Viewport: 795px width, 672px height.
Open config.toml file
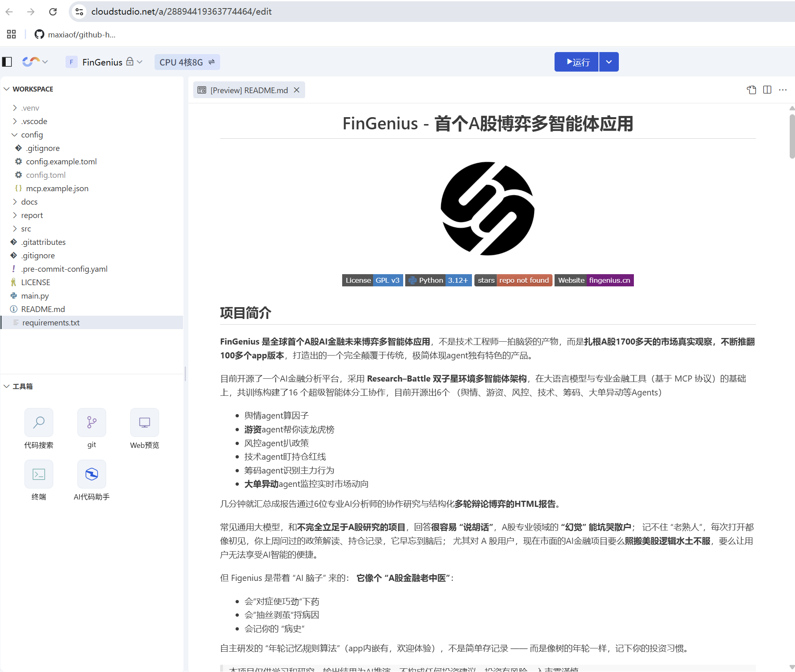click(x=46, y=175)
